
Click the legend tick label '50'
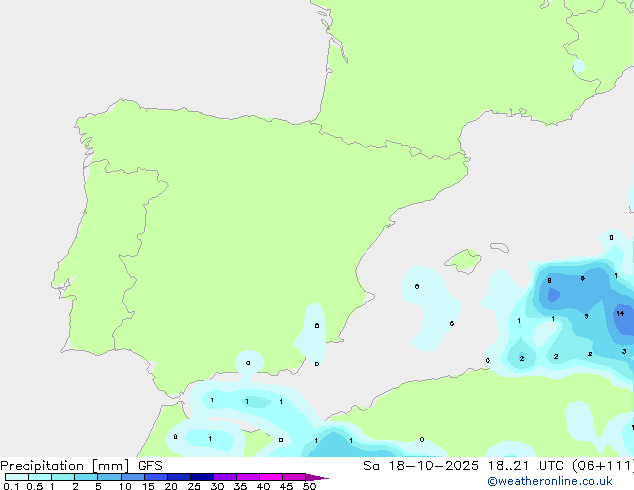[309, 486]
